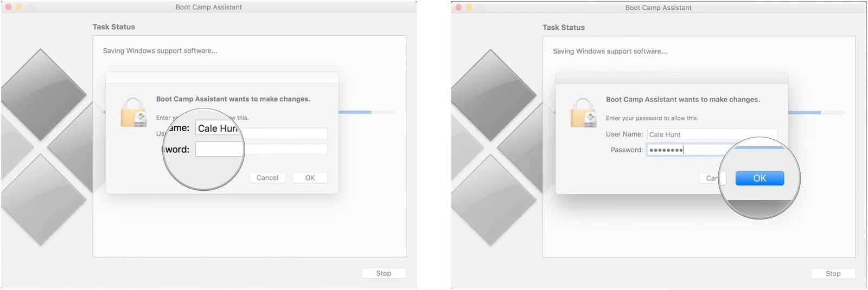Screen dimensions: 868x290
Task: Click the yellow minimize button of right window
Action: 469,8
